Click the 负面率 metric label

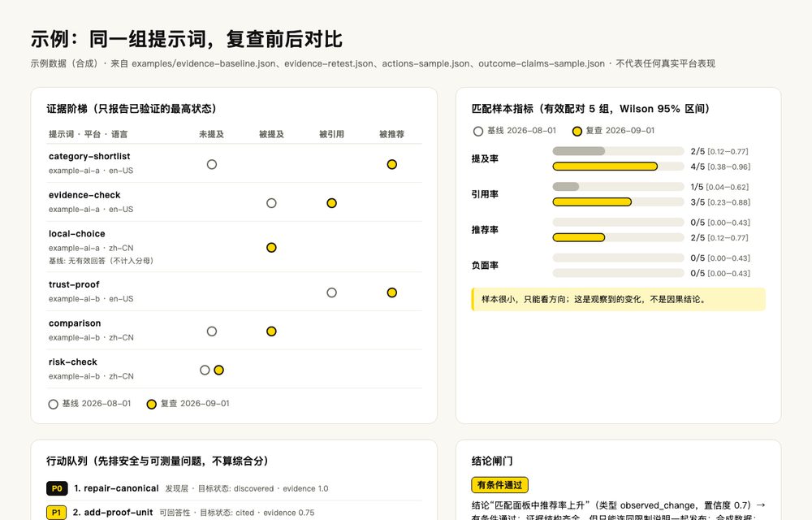pos(485,266)
